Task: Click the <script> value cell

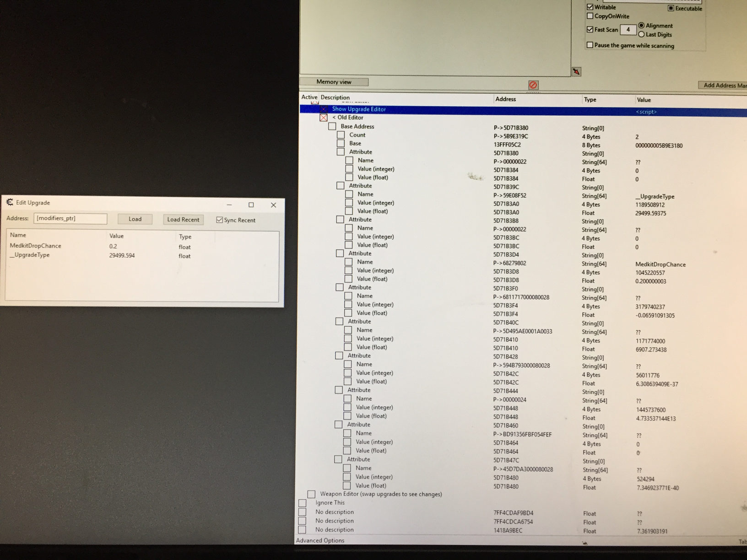Action: point(646,112)
